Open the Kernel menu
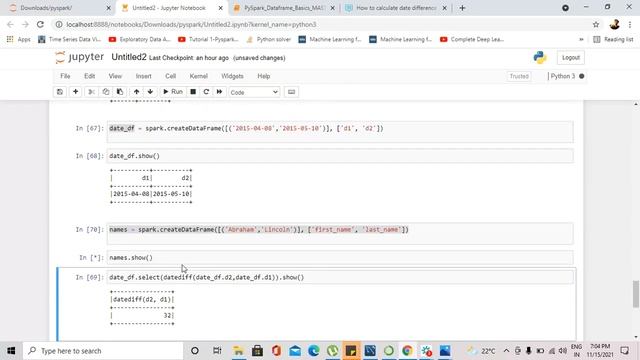The image size is (640, 360). click(x=199, y=76)
